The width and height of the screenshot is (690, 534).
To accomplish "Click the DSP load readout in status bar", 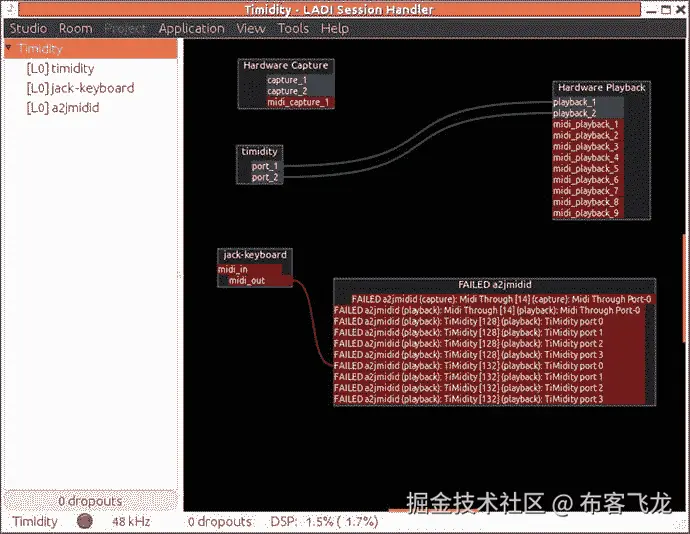I will (324, 522).
